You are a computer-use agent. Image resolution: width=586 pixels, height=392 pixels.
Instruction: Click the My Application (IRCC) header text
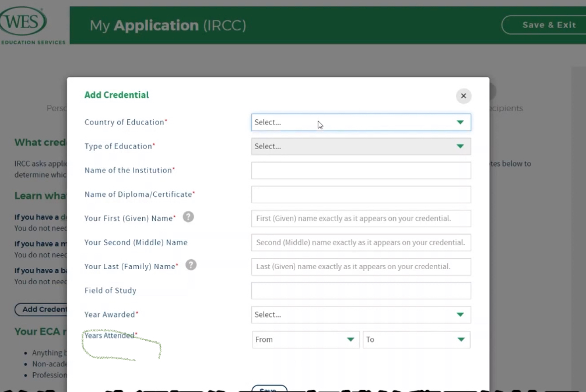(x=168, y=26)
